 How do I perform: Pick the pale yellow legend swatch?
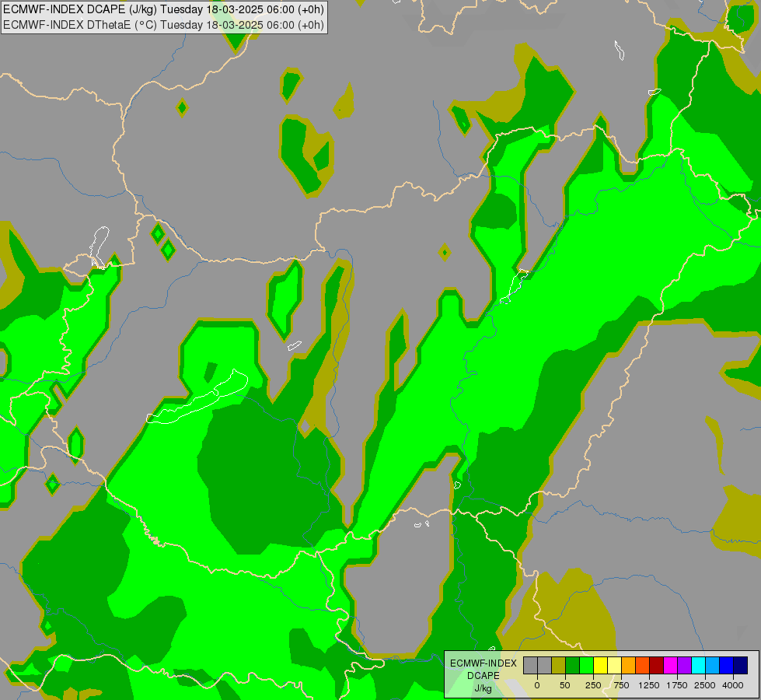point(614,666)
